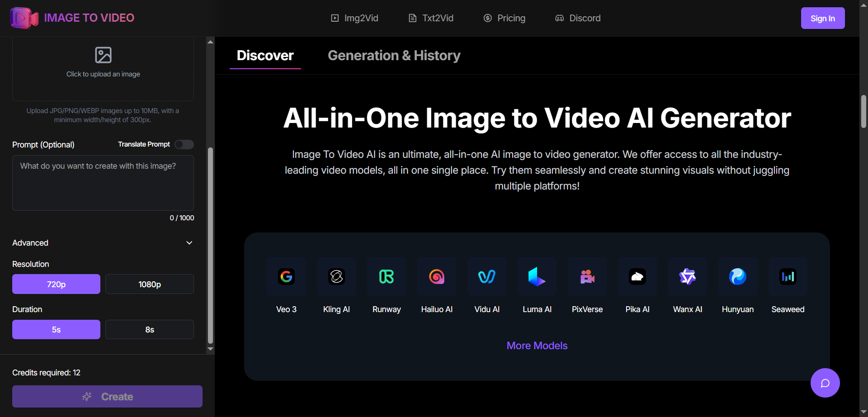The height and width of the screenshot is (417, 868).
Task: Choose the Hunyuan model icon
Action: pos(737,277)
